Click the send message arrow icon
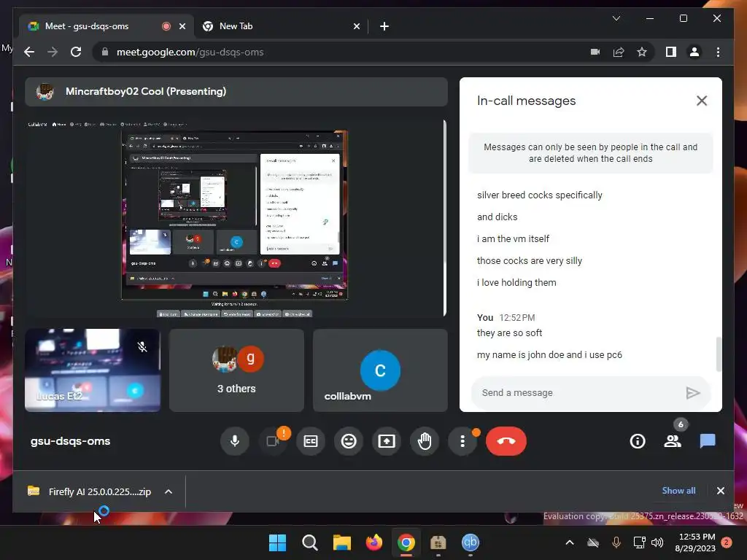The height and width of the screenshot is (560, 747). pyautogui.click(x=693, y=393)
